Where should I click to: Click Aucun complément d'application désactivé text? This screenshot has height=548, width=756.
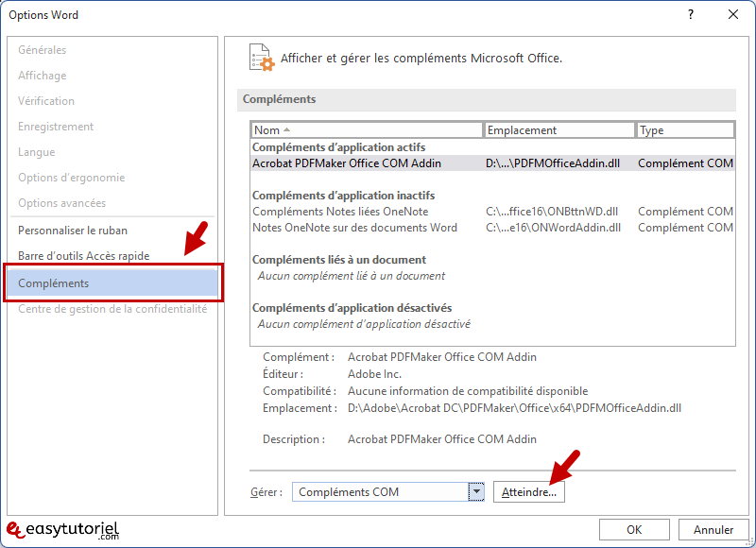tap(364, 324)
